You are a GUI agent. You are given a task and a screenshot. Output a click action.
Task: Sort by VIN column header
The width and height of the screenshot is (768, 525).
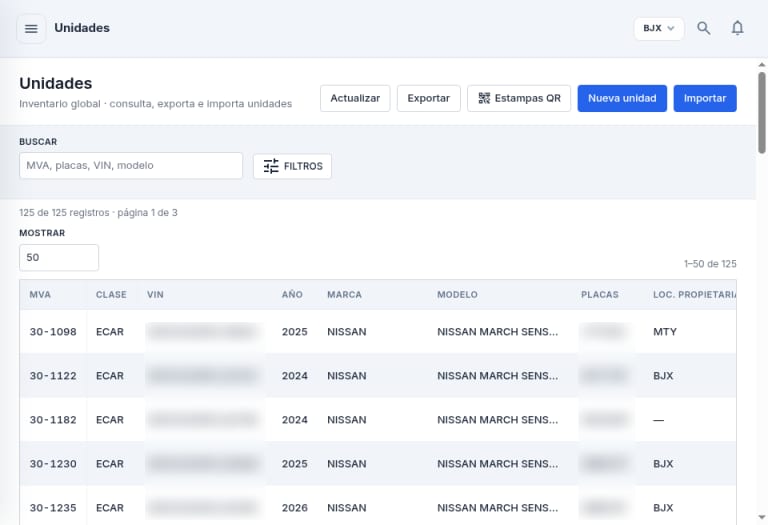tap(155, 295)
